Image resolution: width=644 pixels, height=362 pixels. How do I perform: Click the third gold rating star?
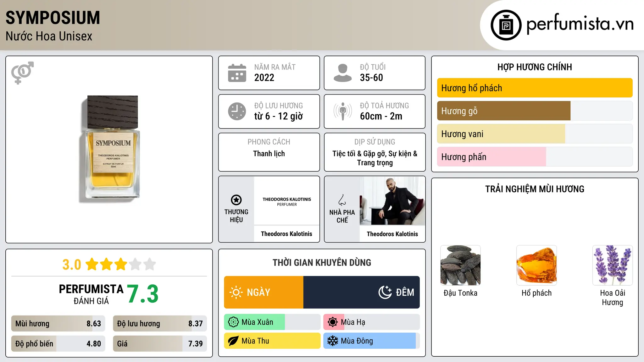point(121,264)
